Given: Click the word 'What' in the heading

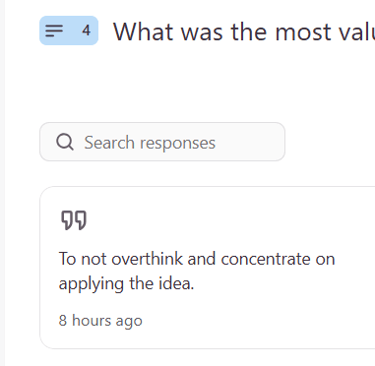Looking at the screenshot, I should [x=144, y=32].
